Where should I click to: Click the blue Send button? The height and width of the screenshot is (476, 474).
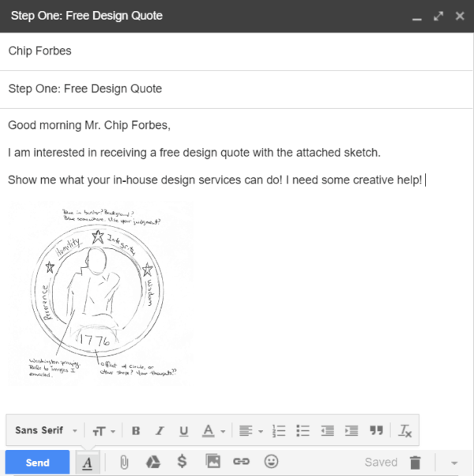pos(37,463)
